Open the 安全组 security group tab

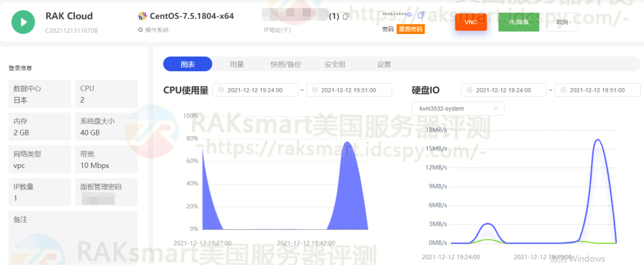(x=335, y=64)
